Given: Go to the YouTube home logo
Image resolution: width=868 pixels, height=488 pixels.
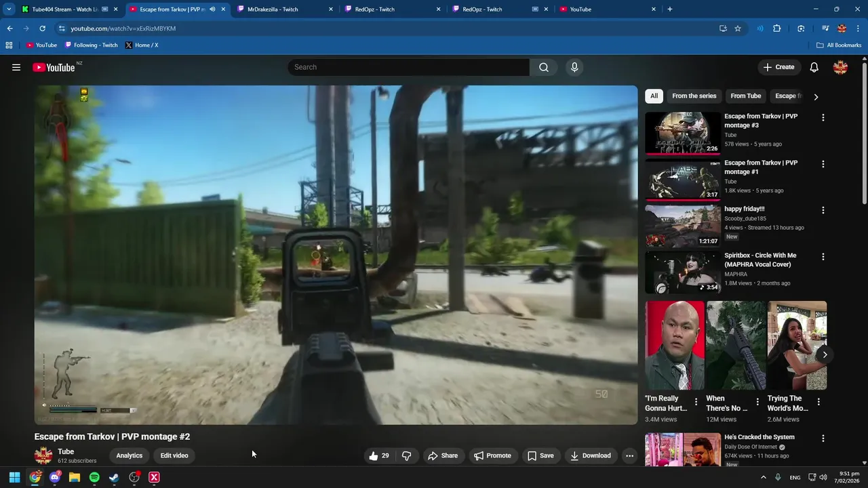Looking at the screenshot, I should tap(54, 67).
